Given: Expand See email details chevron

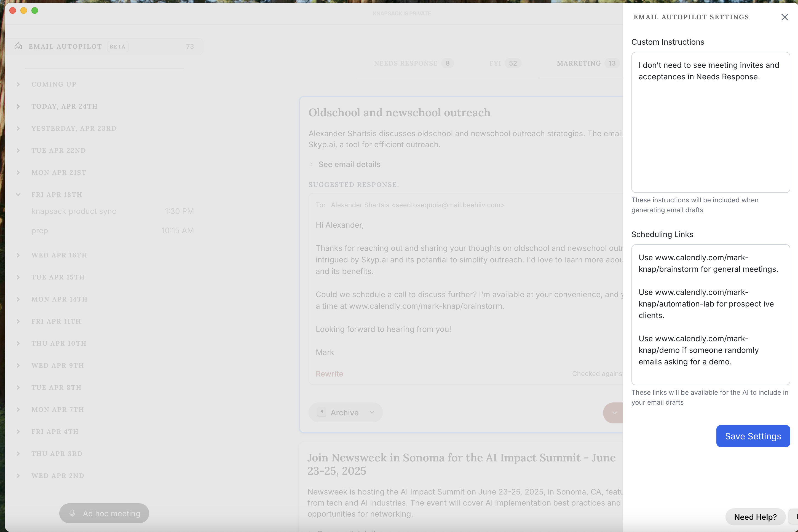Looking at the screenshot, I should pyautogui.click(x=311, y=164).
